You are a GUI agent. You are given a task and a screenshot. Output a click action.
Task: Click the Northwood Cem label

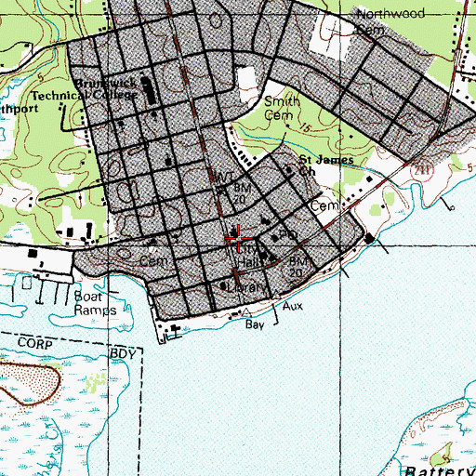tap(390, 21)
